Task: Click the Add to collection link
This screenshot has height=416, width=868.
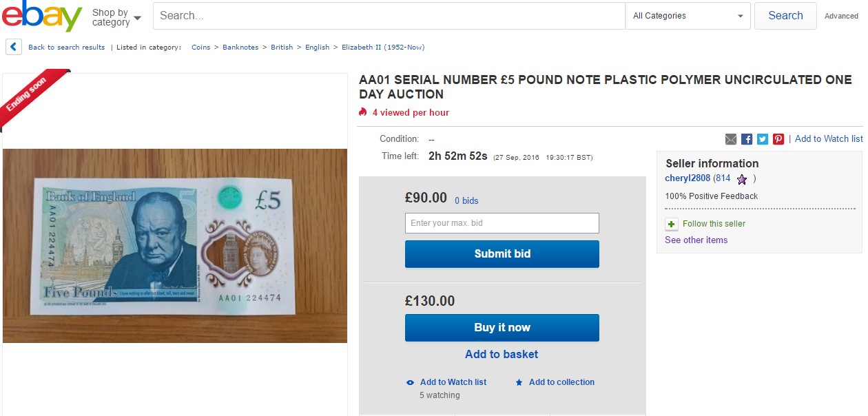Action: coord(561,382)
